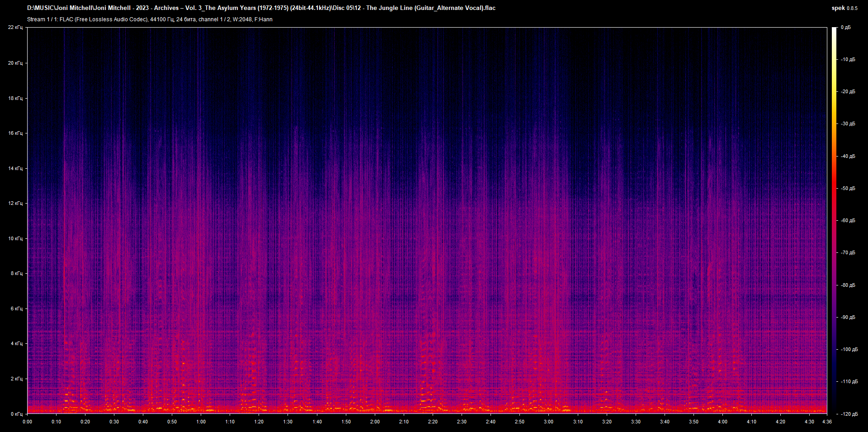Viewport: 868px width, 432px height.
Task: Click the 16 кГц axis label
Action: click(16, 133)
